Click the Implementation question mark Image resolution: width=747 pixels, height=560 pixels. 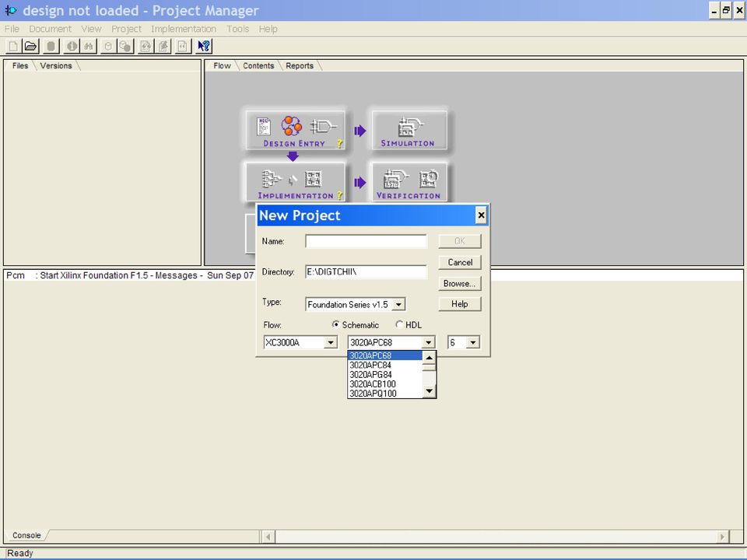(x=340, y=195)
